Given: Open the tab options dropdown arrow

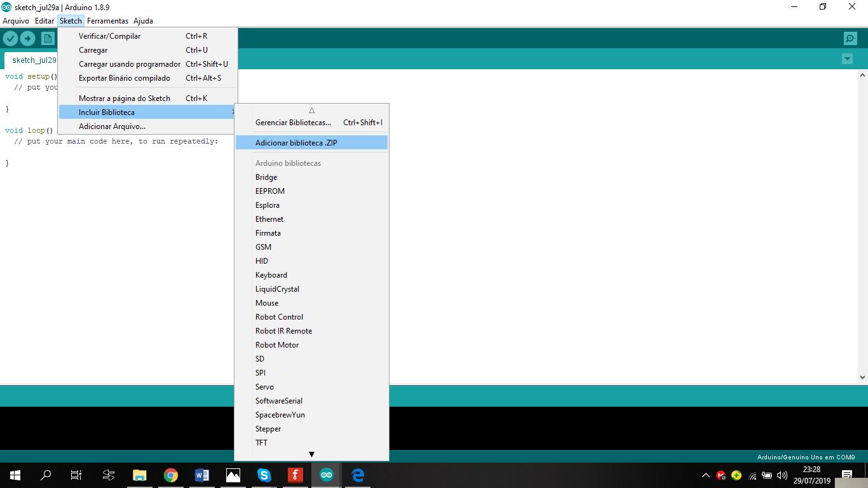Looking at the screenshot, I should pyautogui.click(x=847, y=59).
